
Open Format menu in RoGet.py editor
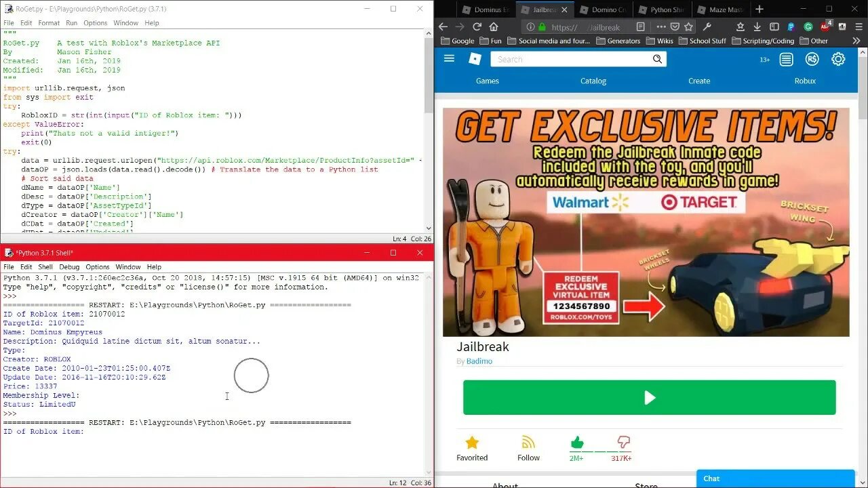point(49,22)
